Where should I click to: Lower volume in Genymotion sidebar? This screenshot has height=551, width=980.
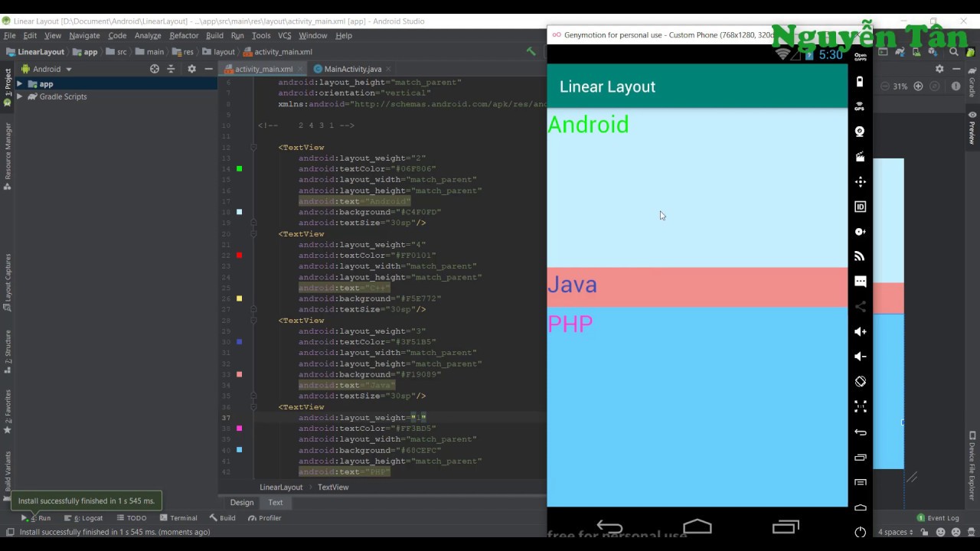click(860, 357)
